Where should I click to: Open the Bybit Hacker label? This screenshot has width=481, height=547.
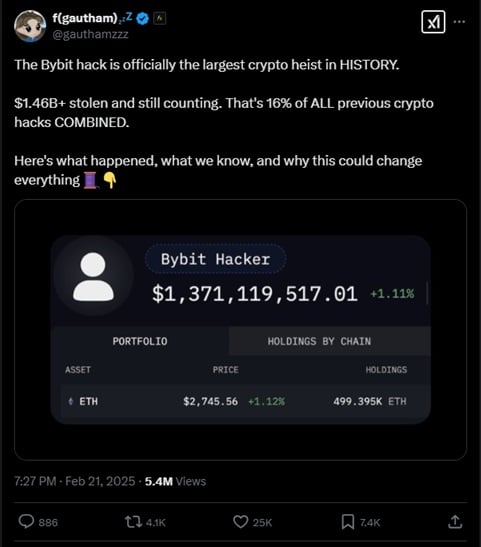[216, 259]
